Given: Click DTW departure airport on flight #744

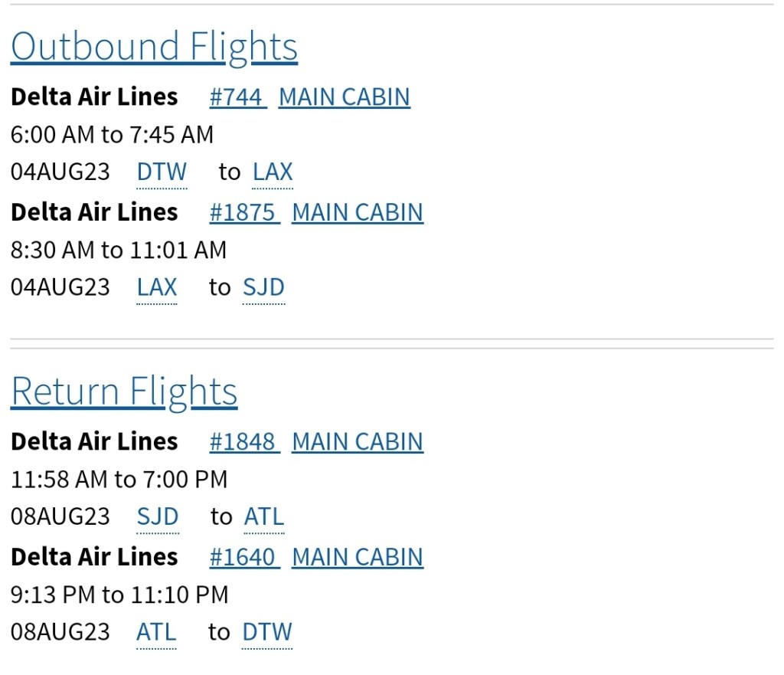Looking at the screenshot, I should point(162,172).
